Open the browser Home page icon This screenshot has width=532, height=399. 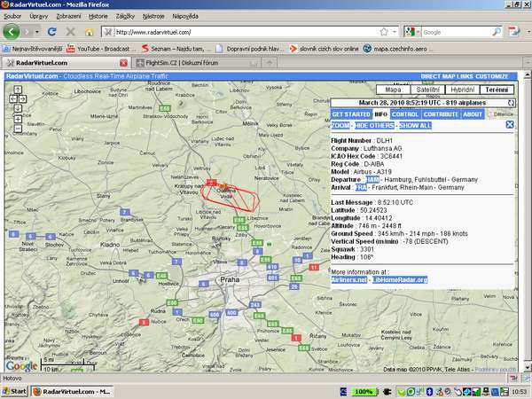(89, 32)
